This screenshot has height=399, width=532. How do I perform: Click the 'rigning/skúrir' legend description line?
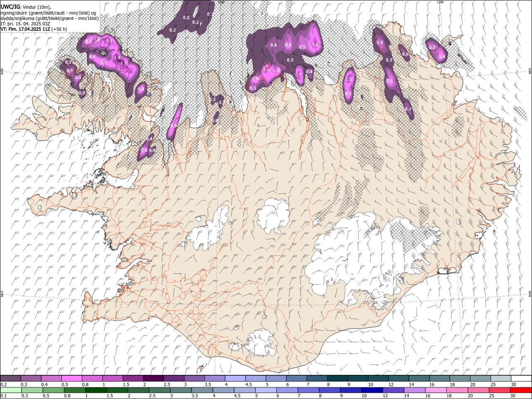tap(49, 12)
